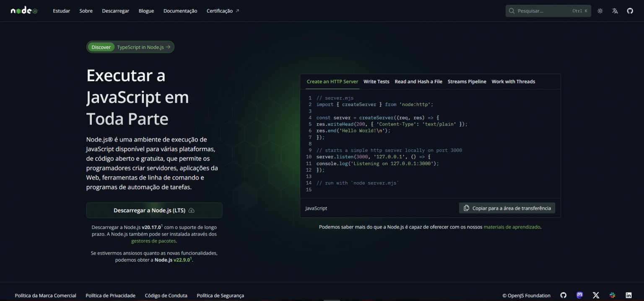Screen dimensions: 644x301
Task: Switch to the Streams Pipeline tab
Action: 467,81
